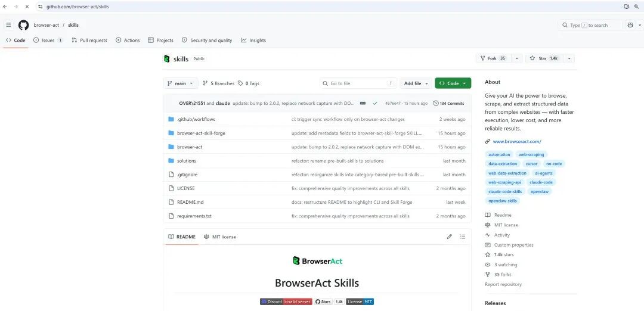Open the hamburger navigation menu

pyautogui.click(x=8, y=25)
